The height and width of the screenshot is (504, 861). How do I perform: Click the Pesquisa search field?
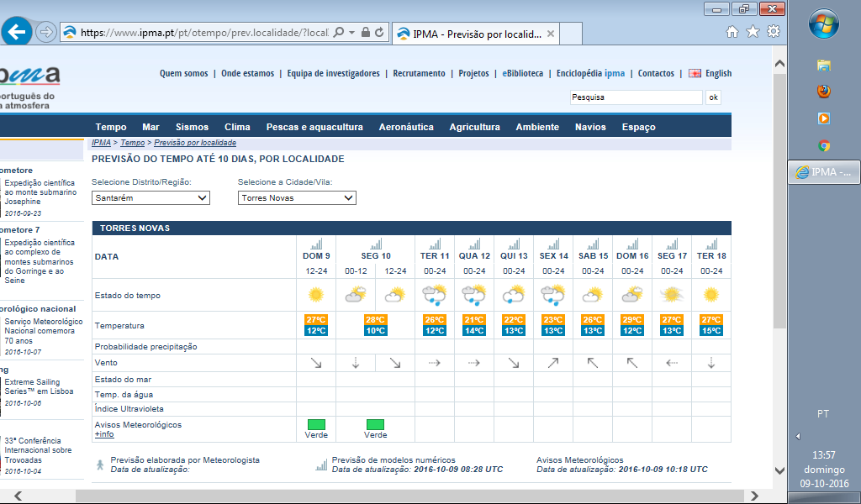click(x=636, y=97)
